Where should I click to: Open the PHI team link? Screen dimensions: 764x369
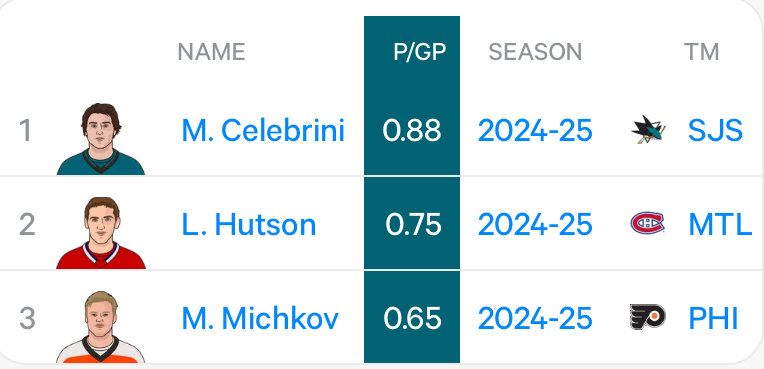[713, 318]
